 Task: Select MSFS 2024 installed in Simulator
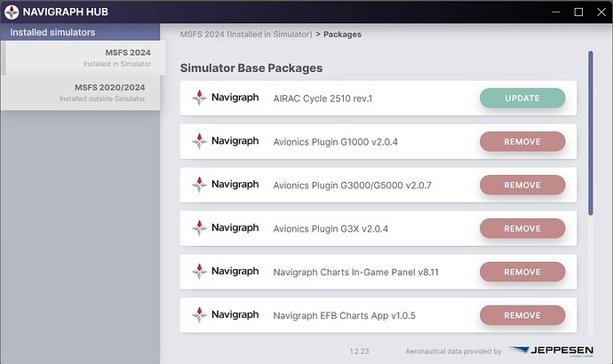tap(82, 58)
